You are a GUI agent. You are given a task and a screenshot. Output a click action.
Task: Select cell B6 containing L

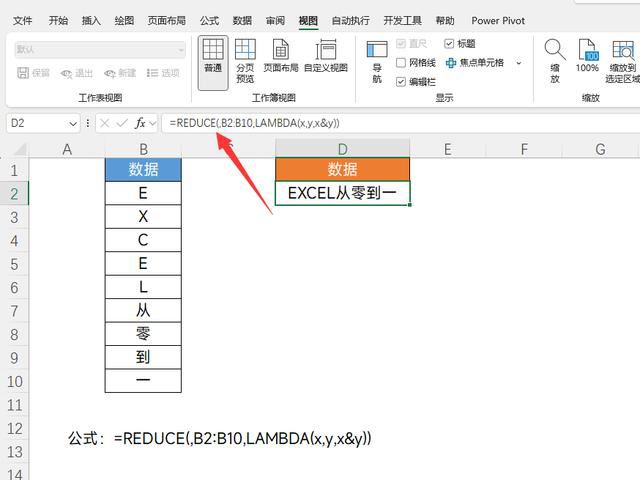[143, 287]
